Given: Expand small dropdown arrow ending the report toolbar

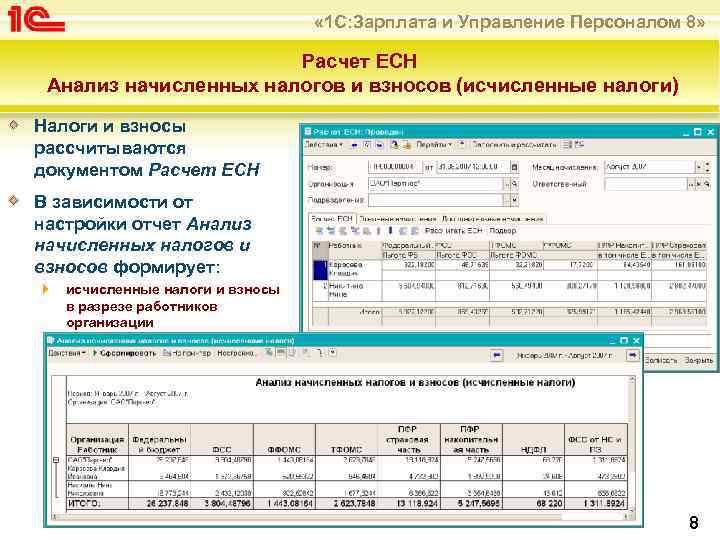Looking at the screenshot, I should pos(333,353).
